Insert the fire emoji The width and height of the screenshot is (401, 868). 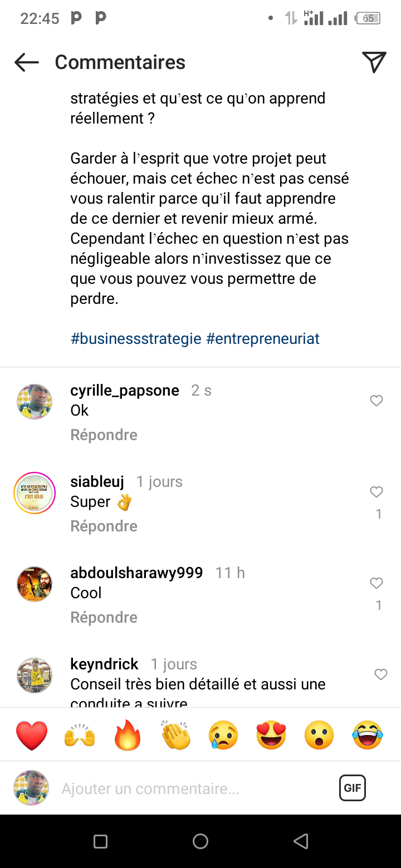tap(128, 735)
